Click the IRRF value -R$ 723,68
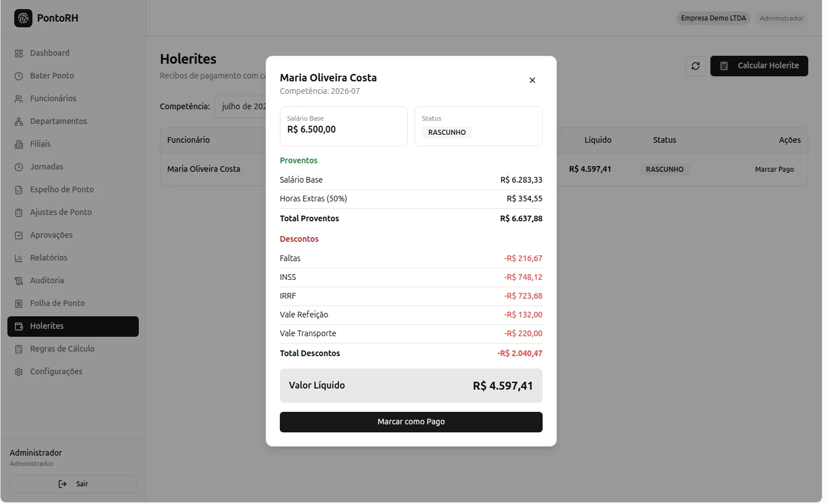 523,296
